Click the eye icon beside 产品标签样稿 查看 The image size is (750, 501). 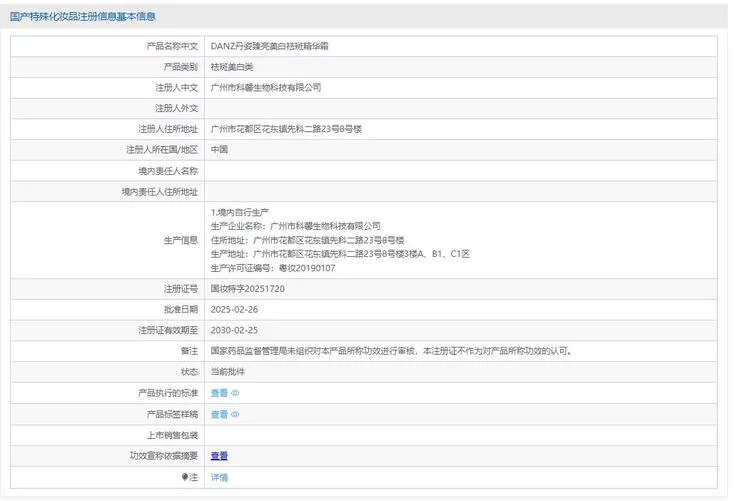[x=235, y=414]
